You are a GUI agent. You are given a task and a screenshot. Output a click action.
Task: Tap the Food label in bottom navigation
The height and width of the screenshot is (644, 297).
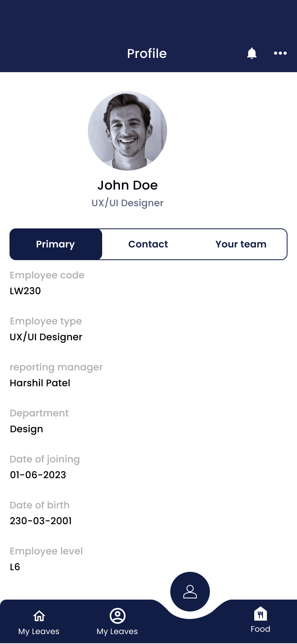(261, 629)
